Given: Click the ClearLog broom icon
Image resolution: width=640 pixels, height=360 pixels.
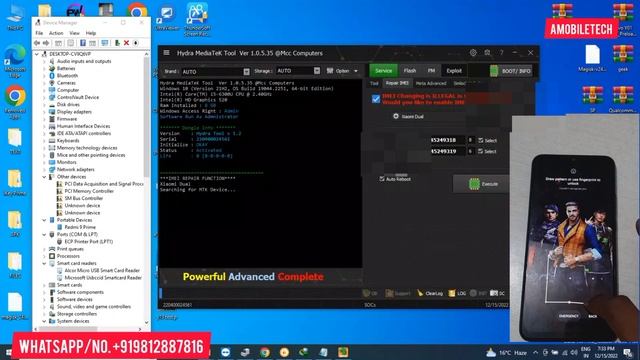Looking at the screenshot, I should 420,293.
